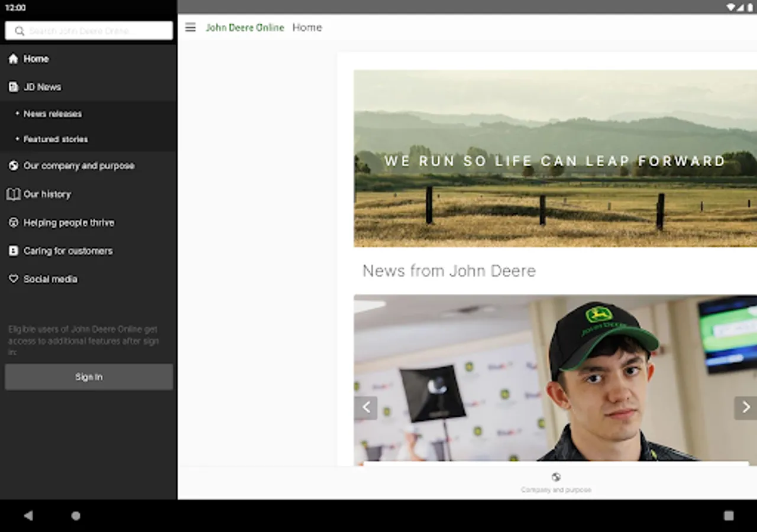Open the Company and purpose globe icon
Screen dimensions: 757x532
[x=555, y=477]
